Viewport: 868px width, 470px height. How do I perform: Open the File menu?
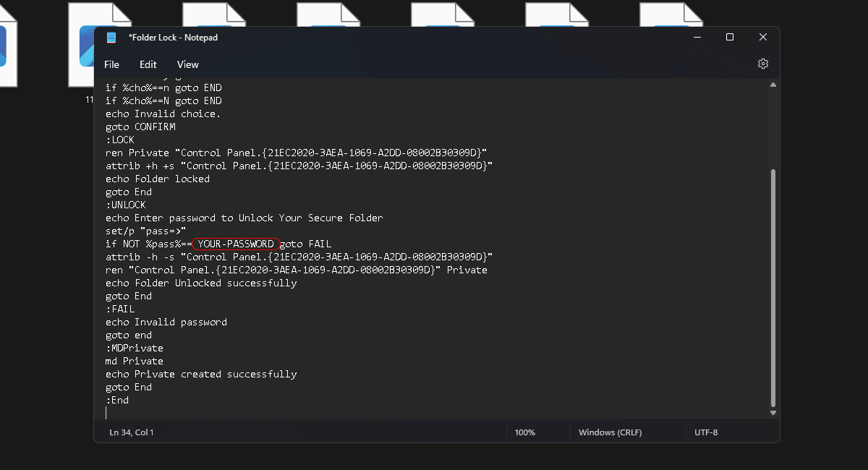111,64
